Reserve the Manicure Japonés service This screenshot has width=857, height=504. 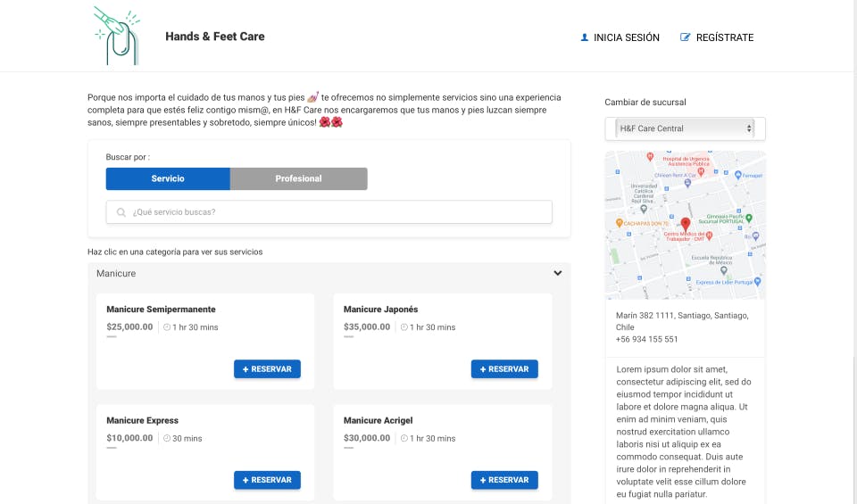(x=504, y=369)
